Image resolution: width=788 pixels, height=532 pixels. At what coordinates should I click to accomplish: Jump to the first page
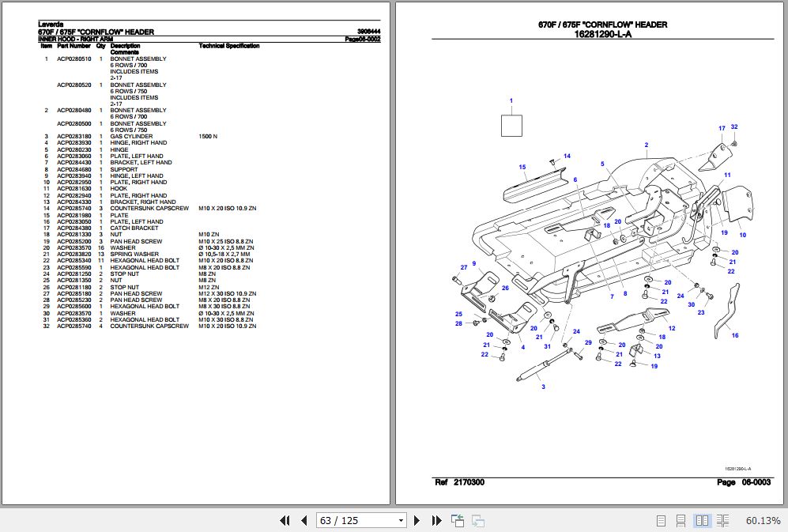click(285, 521)
